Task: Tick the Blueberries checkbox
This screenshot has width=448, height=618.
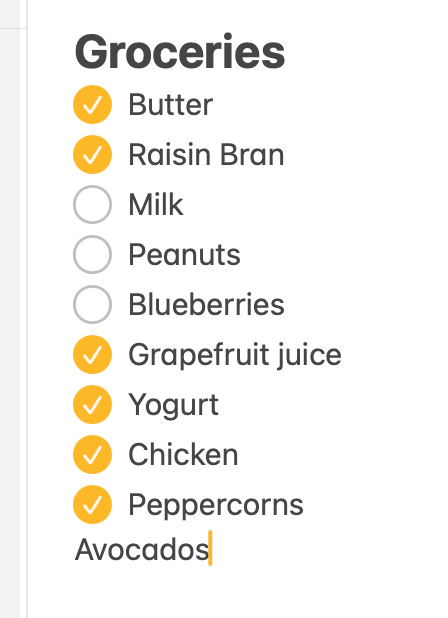Action: click(93, 305)
